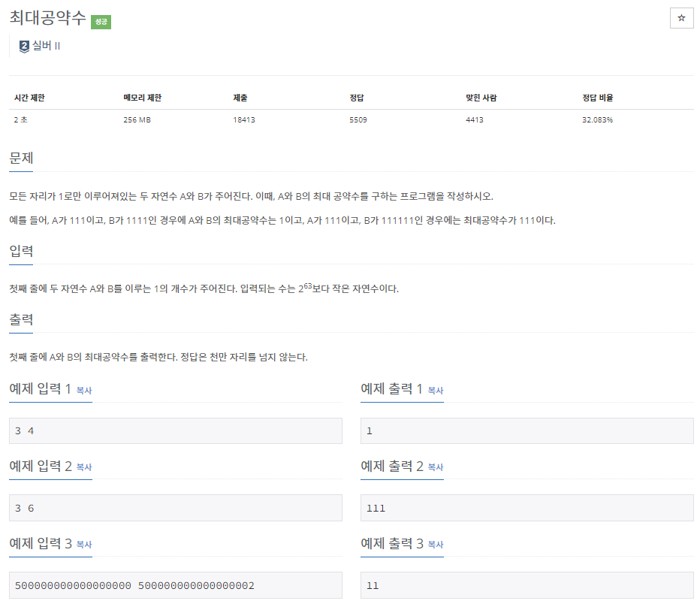Click the example input box containing '3 6'
Screen dimensions: 700x607
click(176, 508)
